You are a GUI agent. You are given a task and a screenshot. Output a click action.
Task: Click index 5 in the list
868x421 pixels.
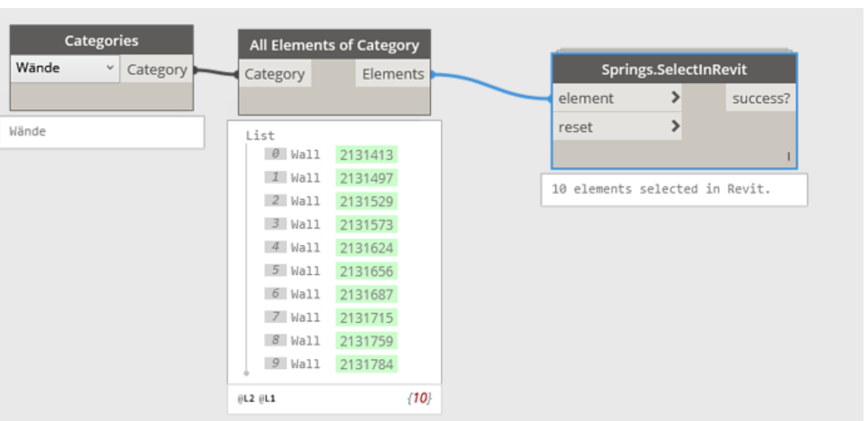pos(275,270)
